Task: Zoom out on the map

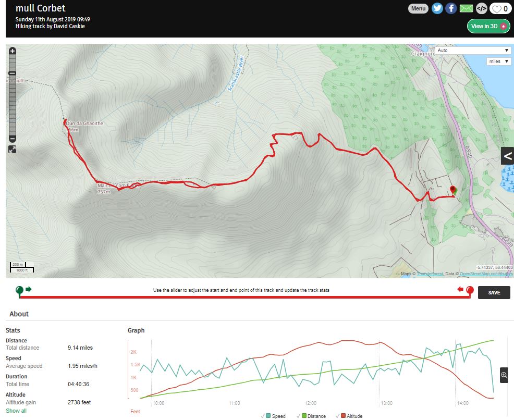Action: pos(13,139)
